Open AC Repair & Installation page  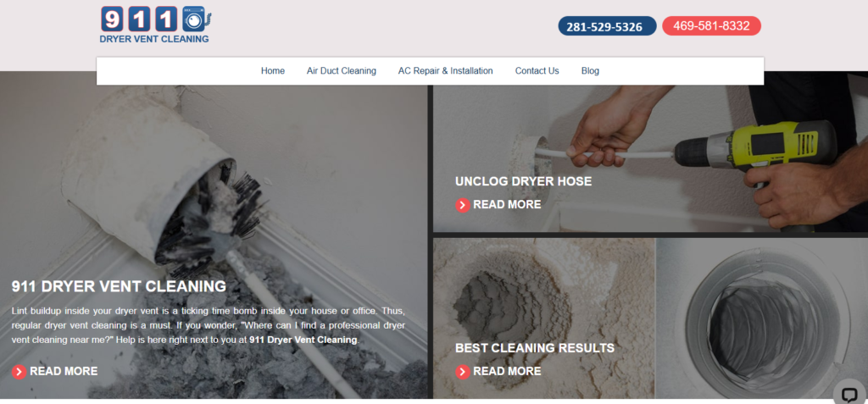pos(446,71)
